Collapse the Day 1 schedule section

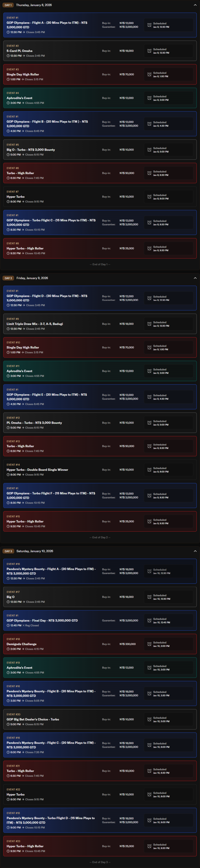pos(195,5)
